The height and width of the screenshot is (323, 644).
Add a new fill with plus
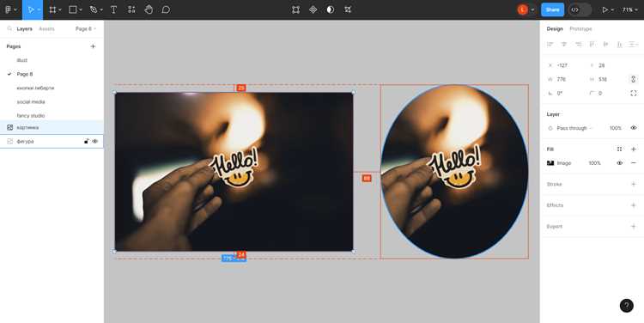(634, 149)
